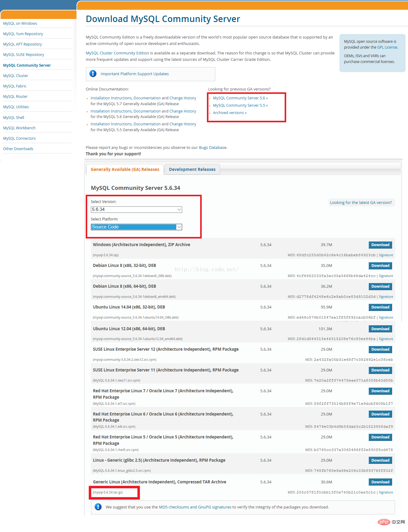408x532 pixels.
Task: Open the GPL License link
Action: coord(387,47)
